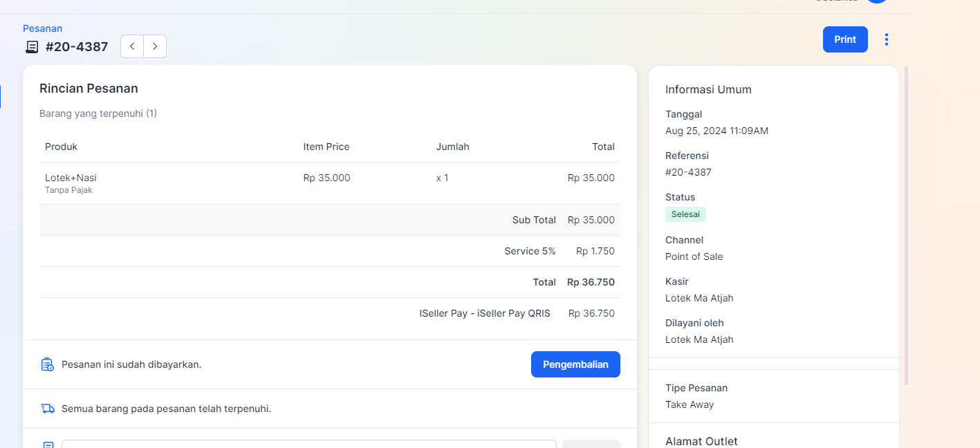Click the Point of Sale channel value
Image resolution: width=980 pixels, height=448 pixels.
click(694, 256)
